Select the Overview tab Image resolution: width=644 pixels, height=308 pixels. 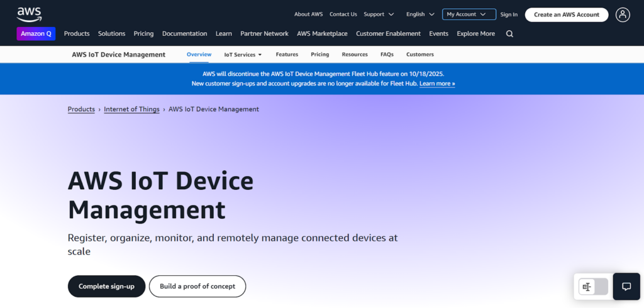199,55
